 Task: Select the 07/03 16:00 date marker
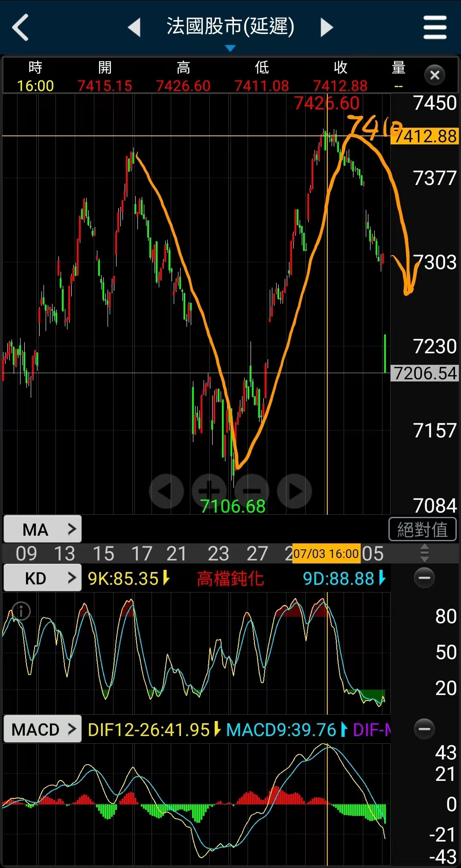(x=326, y=554)
